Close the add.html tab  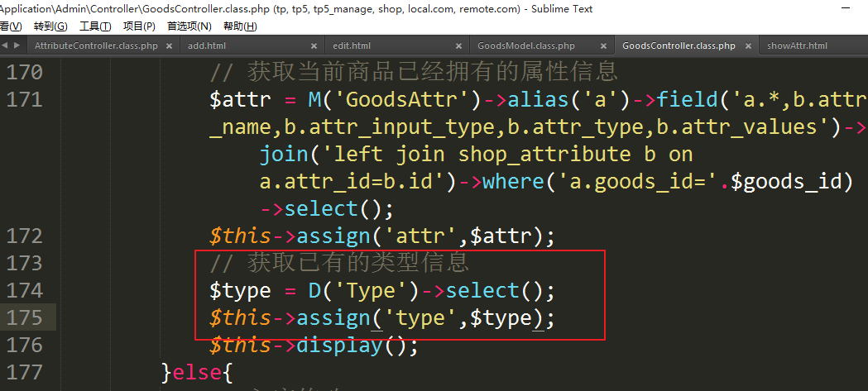click(x=314, y=46)
